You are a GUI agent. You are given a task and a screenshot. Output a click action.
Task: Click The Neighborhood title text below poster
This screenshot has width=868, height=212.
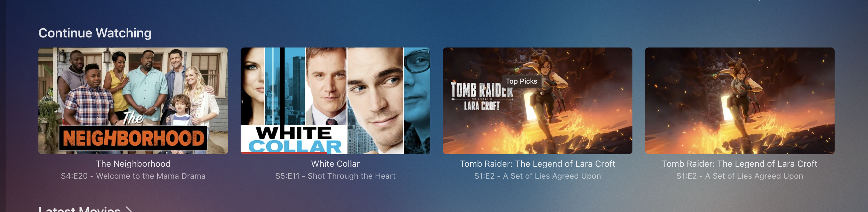[x=133, y=164]
